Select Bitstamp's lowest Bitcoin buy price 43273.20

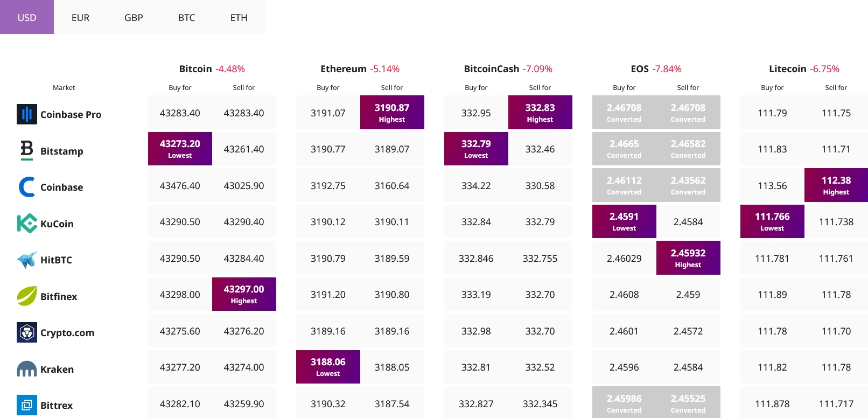(180, 149)
